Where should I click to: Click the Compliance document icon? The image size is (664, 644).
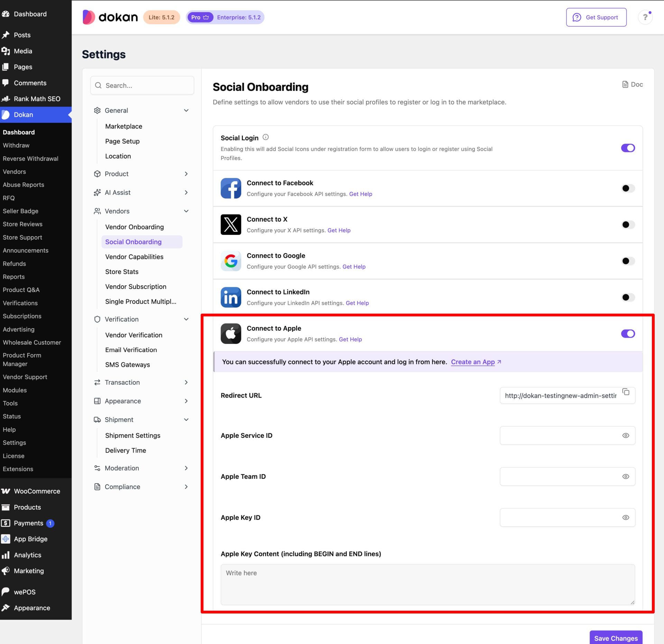(x=97, y=487)
